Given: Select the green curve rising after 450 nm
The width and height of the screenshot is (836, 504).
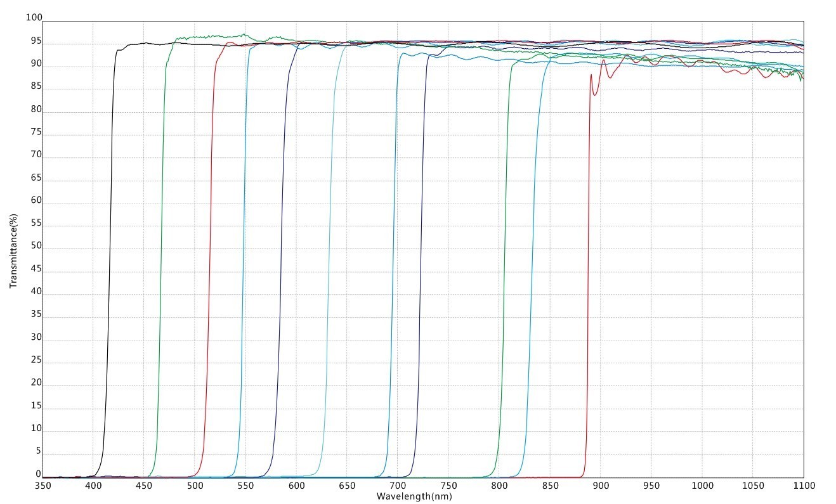Looking at the screenshot, I should pos(160,254).
